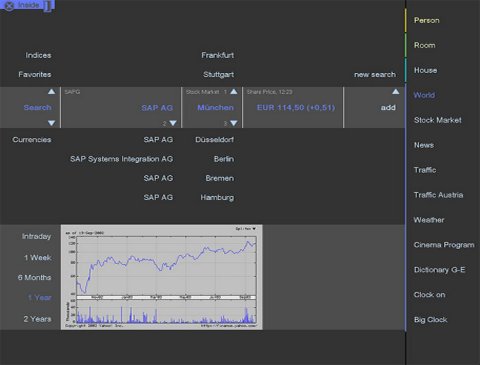Select World in the sidebar
Viewport: 480px width, 365px height.
point(424,95)
